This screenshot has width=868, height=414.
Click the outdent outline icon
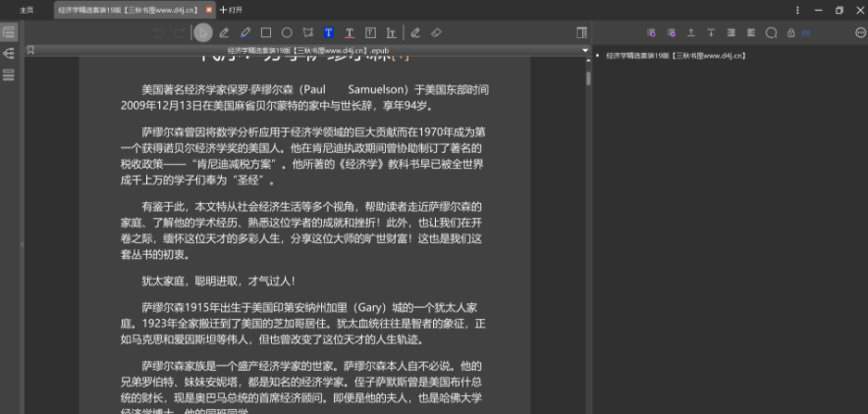click(x=751, y=33)
